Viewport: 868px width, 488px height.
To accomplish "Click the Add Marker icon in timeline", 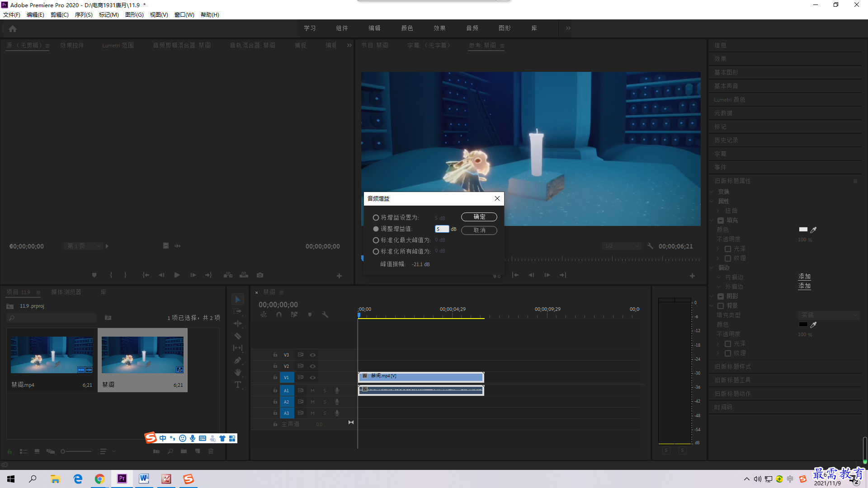I will (x=310, y=314).
